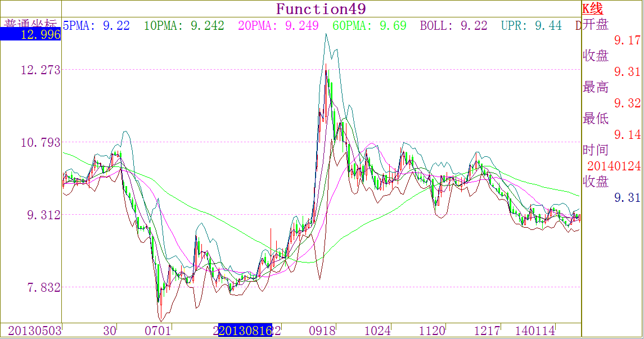Select the 0701 date on time axis

tap(157, 331)
